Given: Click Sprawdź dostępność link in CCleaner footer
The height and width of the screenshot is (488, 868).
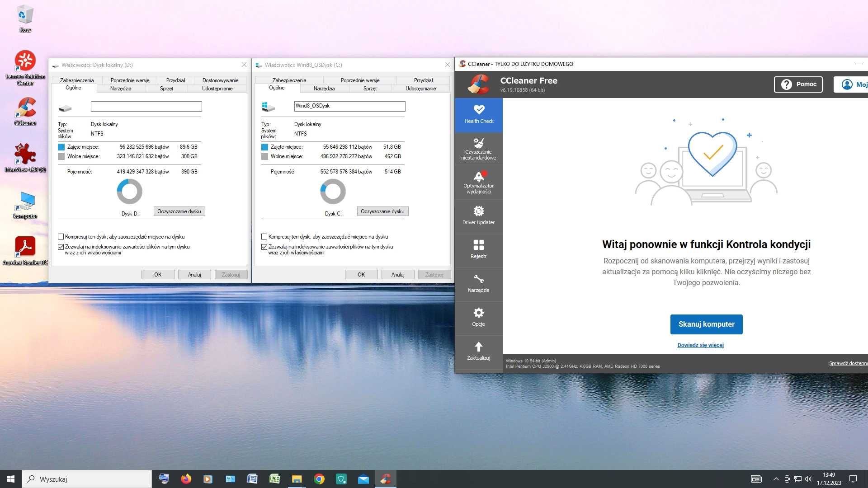Looking at the screenshot, I should coord(848,363).
